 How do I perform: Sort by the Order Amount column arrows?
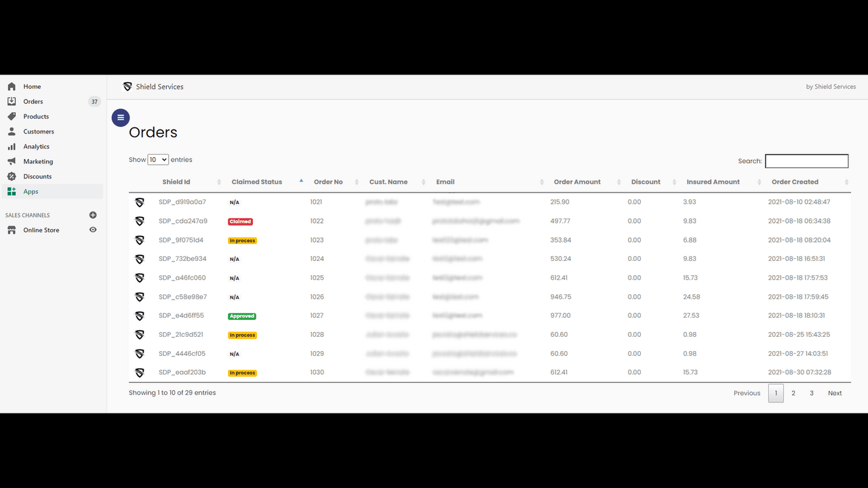pos(618,182)
